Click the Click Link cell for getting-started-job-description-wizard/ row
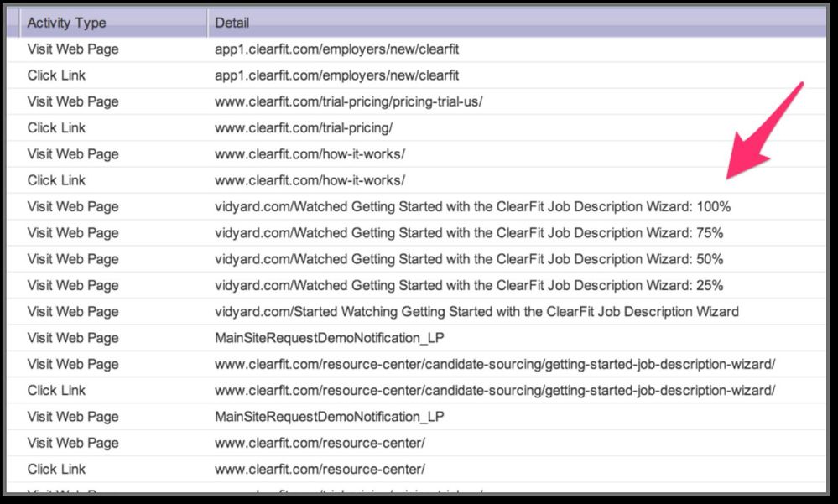 [x=57, y=391]
